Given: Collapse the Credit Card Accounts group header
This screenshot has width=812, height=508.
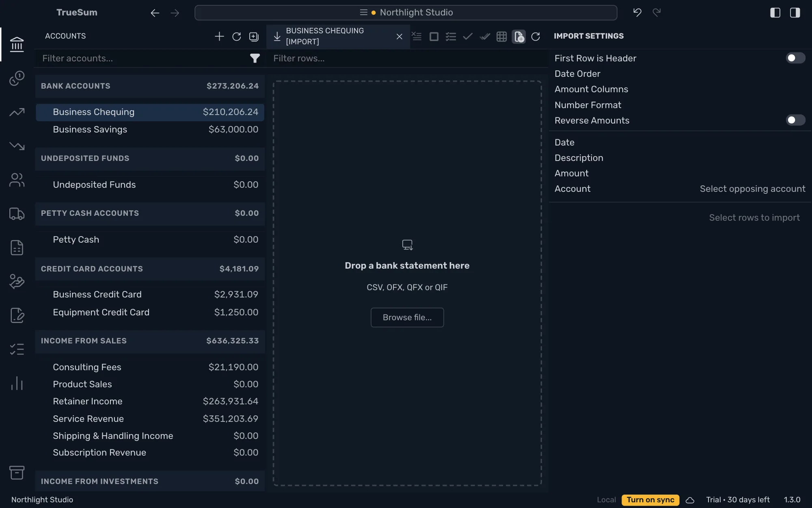Looking at the screenshot, I should [150, 269].
